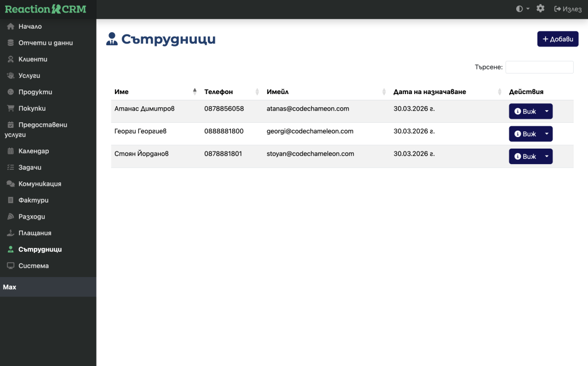This screenshot has width=588, height=366.
Task: Expand the dropdown arrow for Атанас Димитров
Action: (547, 111)
